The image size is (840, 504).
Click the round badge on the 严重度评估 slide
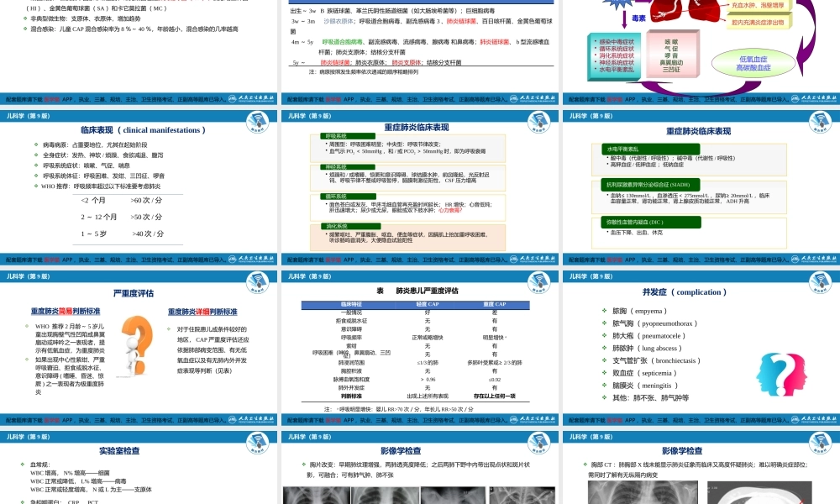pos(260,284)
